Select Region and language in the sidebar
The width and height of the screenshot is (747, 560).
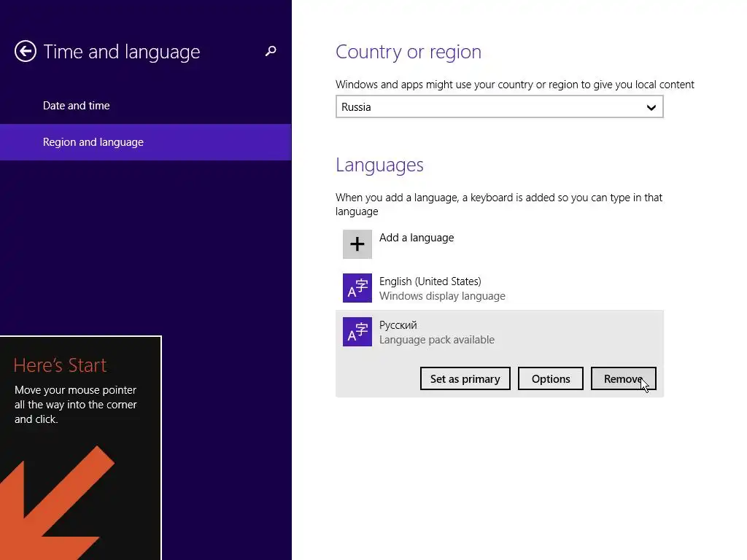tap(146, 142)
